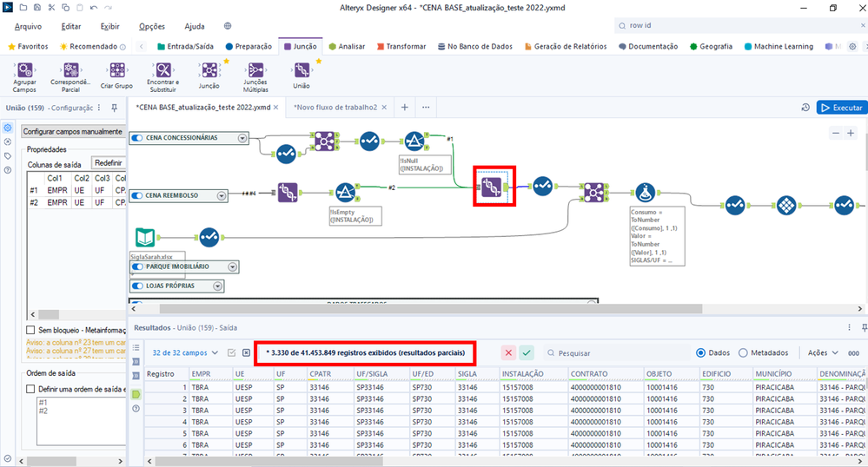The width and height of the screenshot is (868, 467).
Task: Switch to Novo fluxo de trabalho2 tab
Action: pyautogui.click(x=335, y=108)
